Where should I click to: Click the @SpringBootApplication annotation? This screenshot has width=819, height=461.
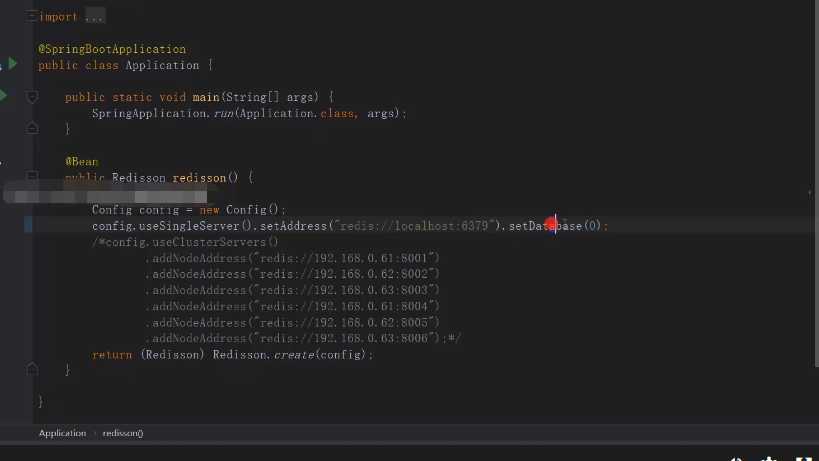coord(112,49)
